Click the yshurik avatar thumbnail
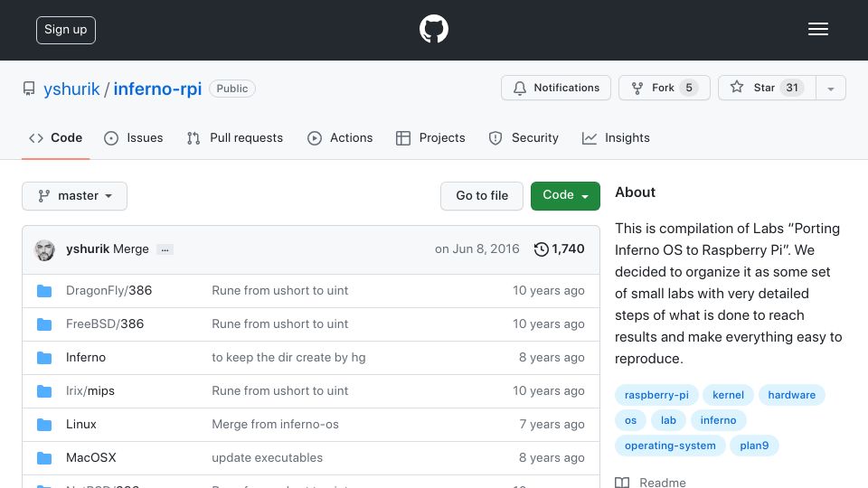 click(x=44, y=250)
